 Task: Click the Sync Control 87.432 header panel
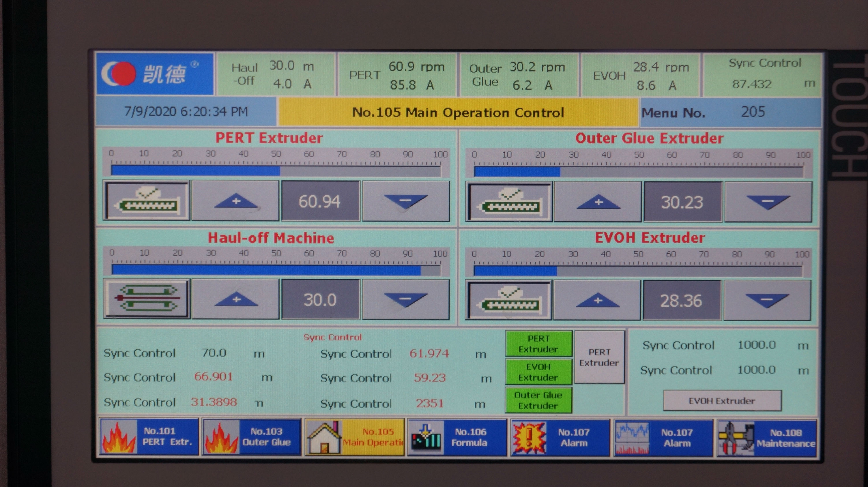point(763,75)
